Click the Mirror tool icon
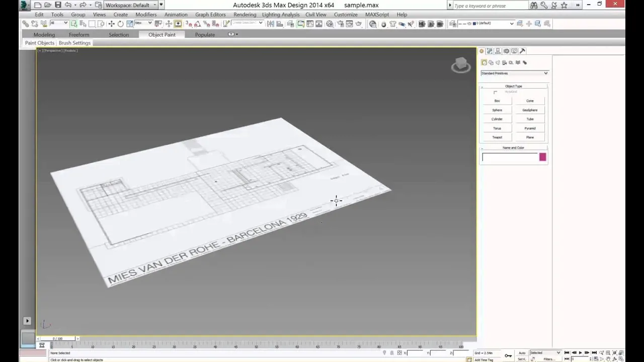The width and height of the screenshot is (644, 362). pos(271,24)
